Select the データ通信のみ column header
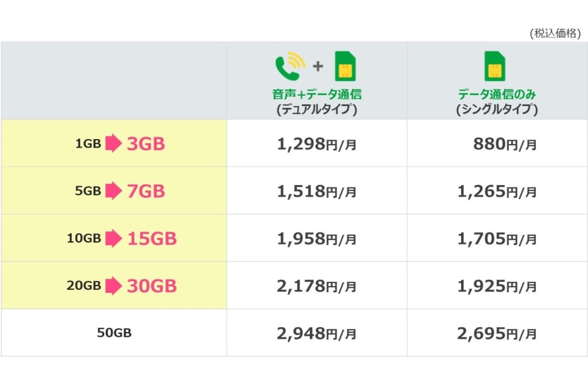 [x=497, y=95]
